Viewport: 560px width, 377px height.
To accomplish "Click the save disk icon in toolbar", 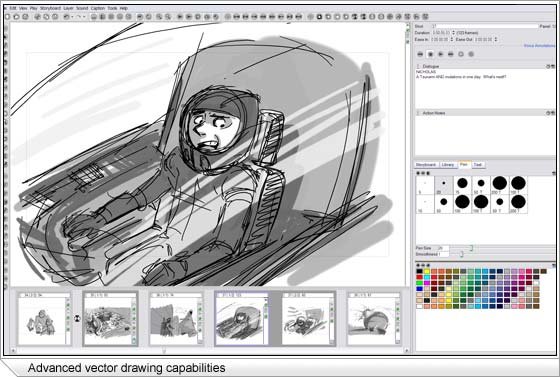I will click(x=25, y=17).
